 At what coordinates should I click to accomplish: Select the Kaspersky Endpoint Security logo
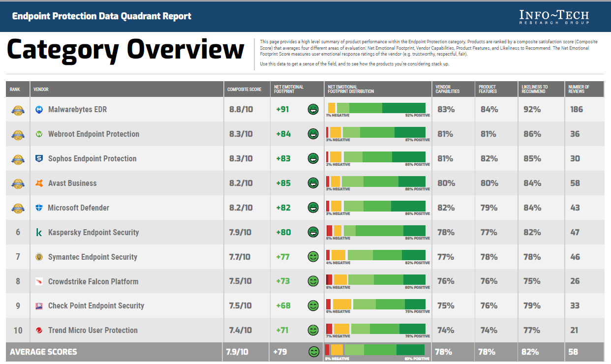(x=39, y=232)
